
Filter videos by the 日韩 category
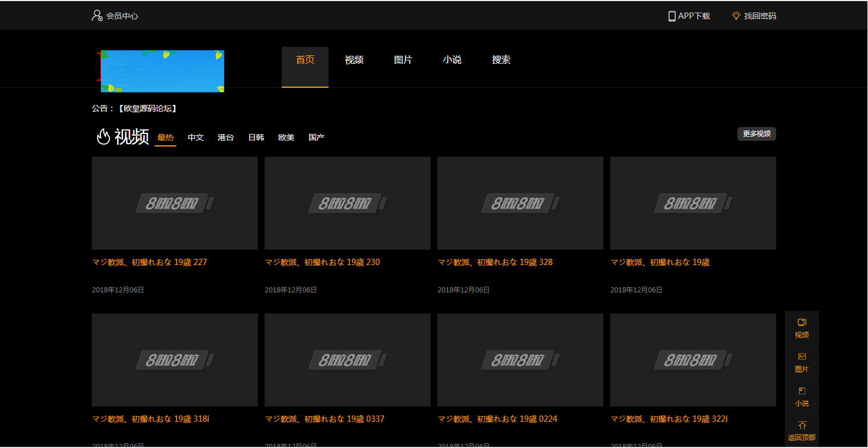coord(256,137)
